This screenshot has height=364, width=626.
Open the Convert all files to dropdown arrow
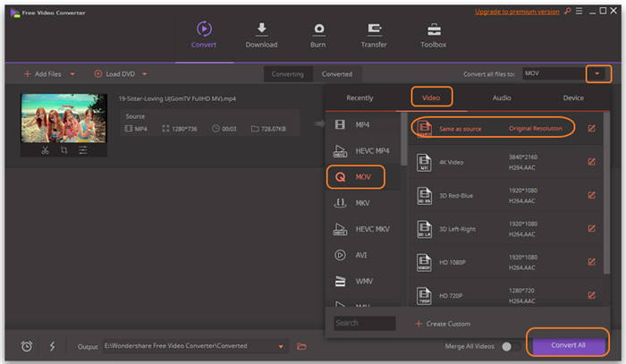coord(597,73)
